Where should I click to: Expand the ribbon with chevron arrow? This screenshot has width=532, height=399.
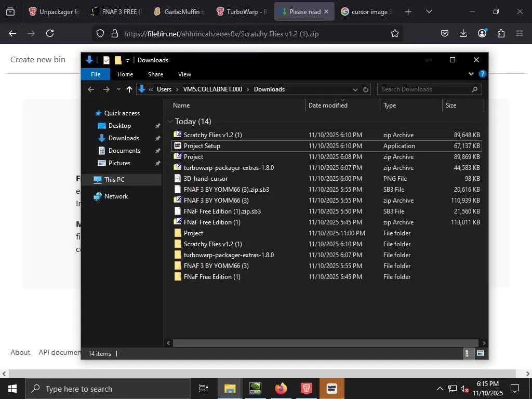pos(471,74)
